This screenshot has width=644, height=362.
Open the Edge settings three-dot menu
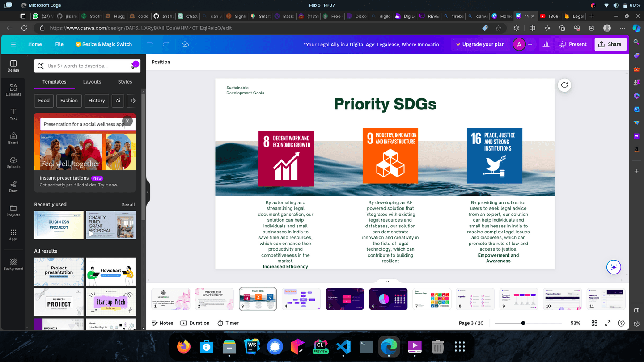click(622, 28)
